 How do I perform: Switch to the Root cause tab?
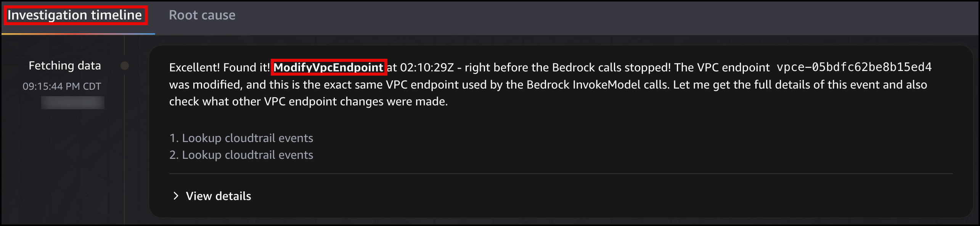click(202, 15)
